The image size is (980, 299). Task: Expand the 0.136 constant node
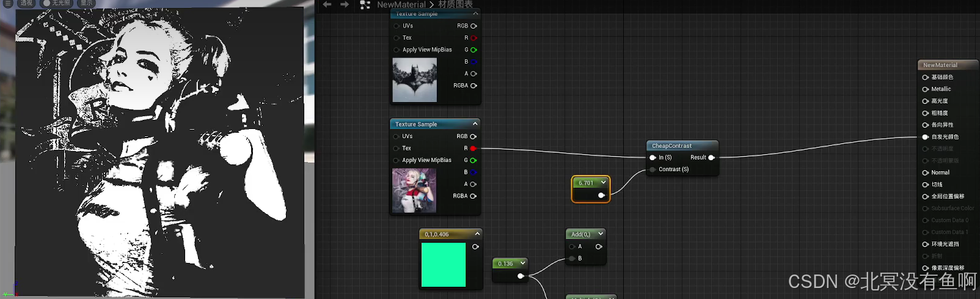tap(523, 263)
